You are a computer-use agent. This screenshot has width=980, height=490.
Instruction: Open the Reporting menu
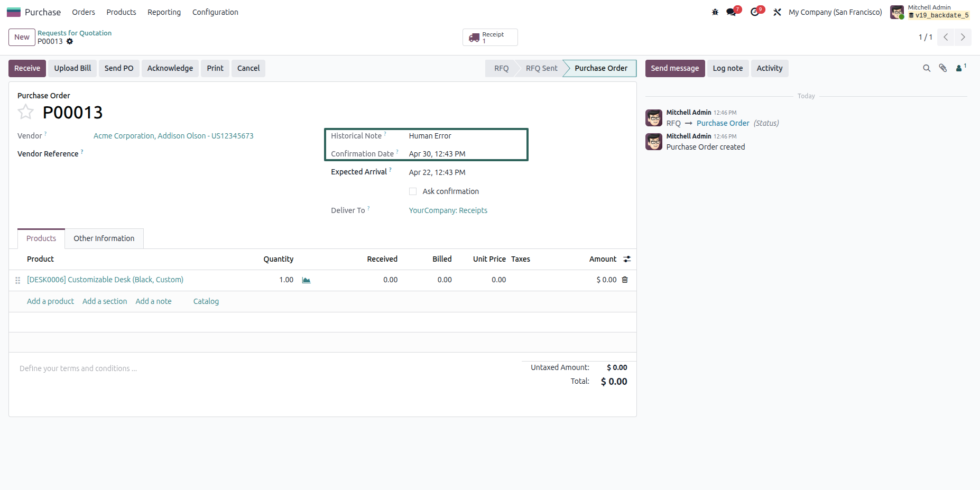[164, 12]
